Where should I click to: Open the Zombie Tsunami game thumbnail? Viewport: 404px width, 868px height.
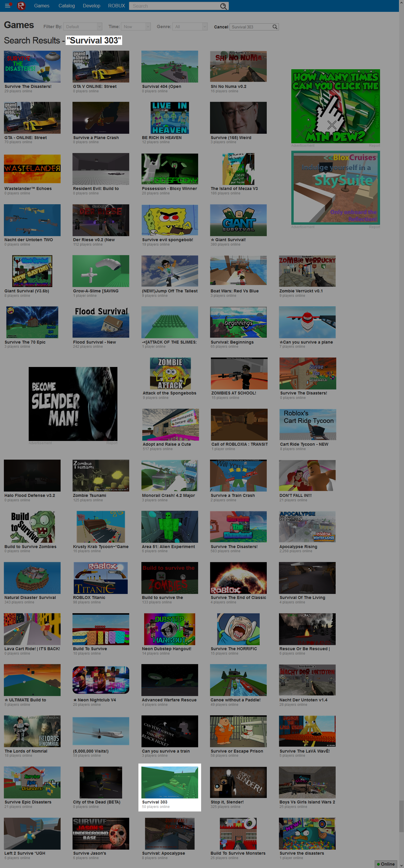[x=101, y=476]
